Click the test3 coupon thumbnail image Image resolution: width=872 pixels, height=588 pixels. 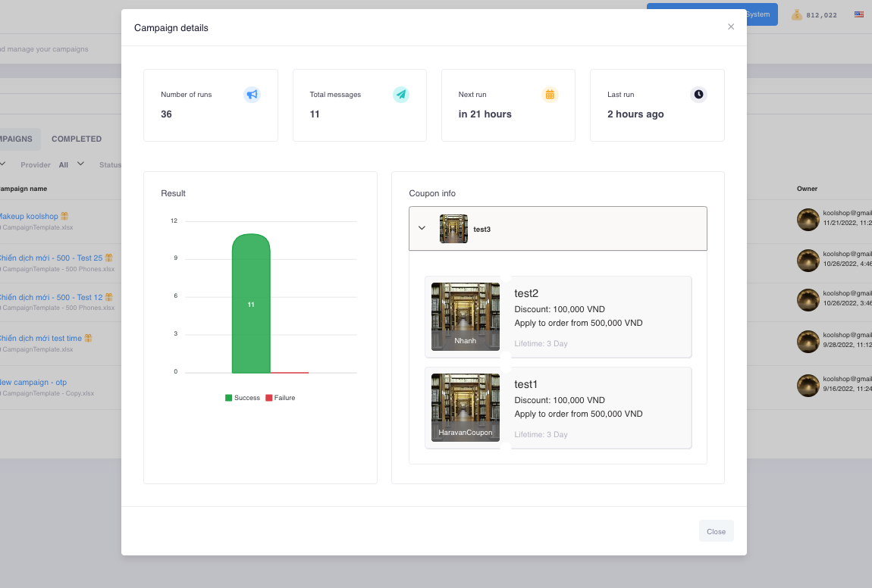[453, 229]
